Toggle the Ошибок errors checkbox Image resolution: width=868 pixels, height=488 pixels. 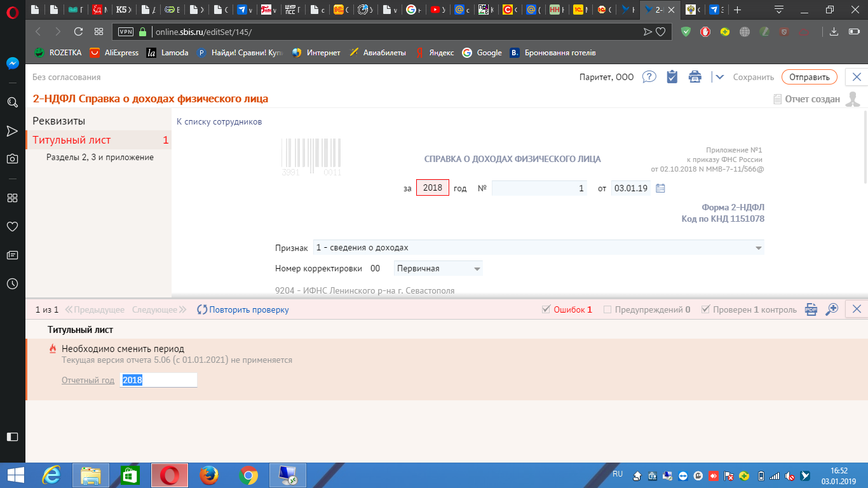point(545,309)
